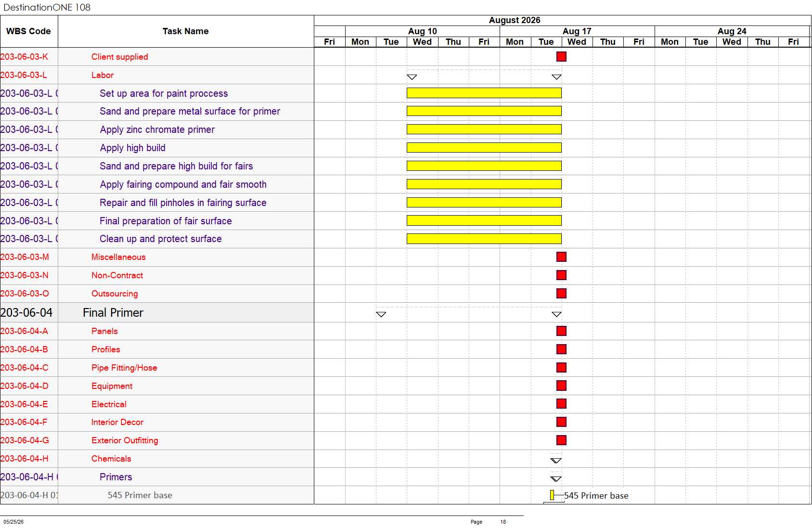The width and height of the screenshot is (812, 528).
Task: Click the red milestone marker for Client supplied
Action: (561, 57)
